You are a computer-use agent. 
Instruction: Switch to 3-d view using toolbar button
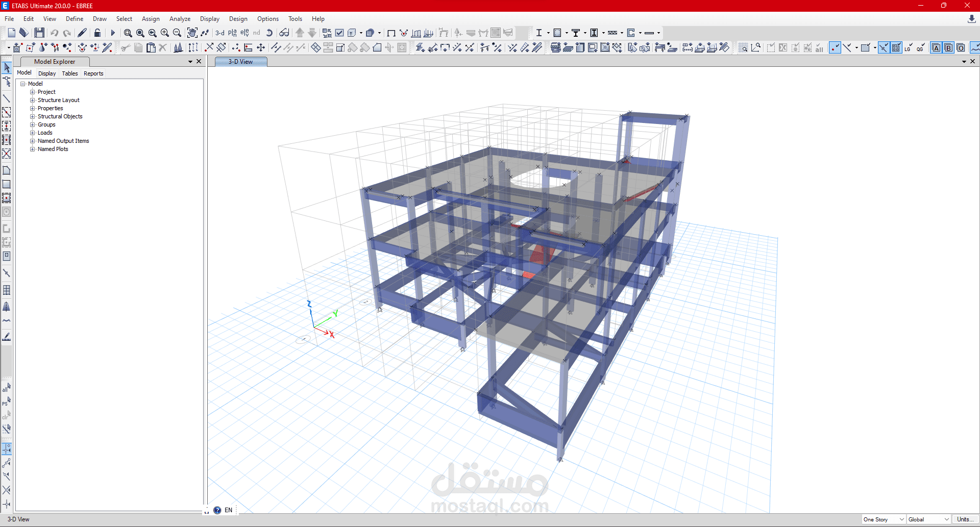point(220,33)
